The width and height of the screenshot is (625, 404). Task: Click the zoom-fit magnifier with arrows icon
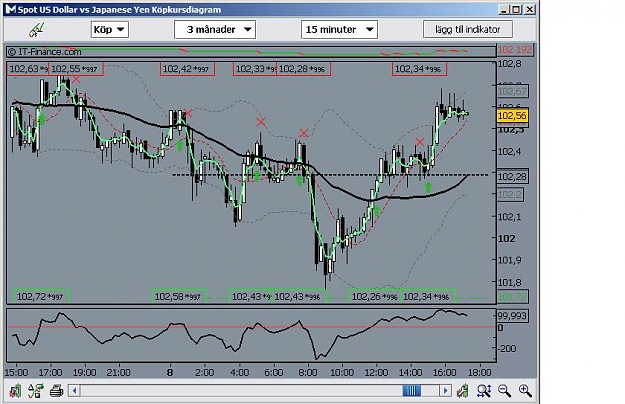[483, 391]
